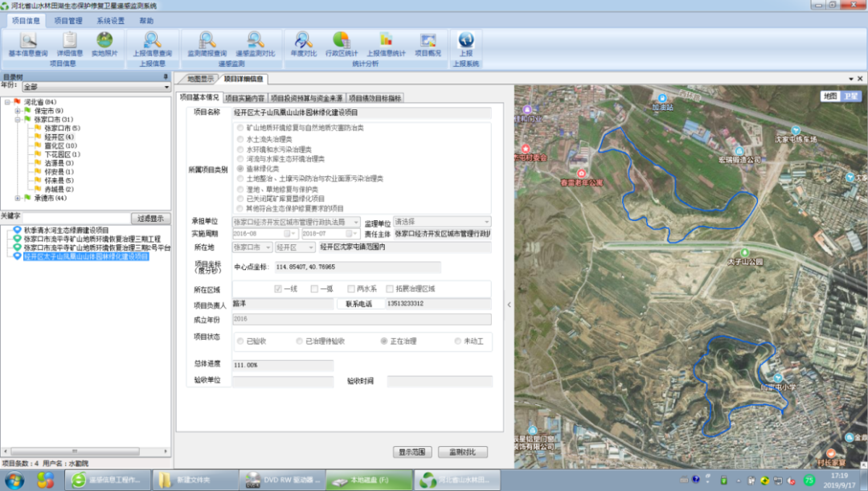Toggle the 拓展治理区域 checkbox

click(390, 289)
